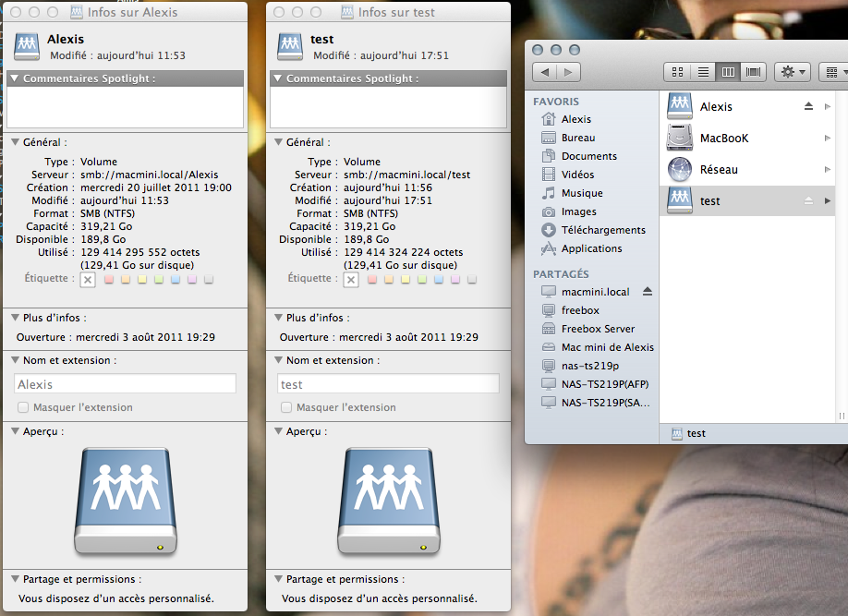Viewport: 848px width, 616px height.
Task: Collapse Plus d'infos in test window
Action: 278,318
